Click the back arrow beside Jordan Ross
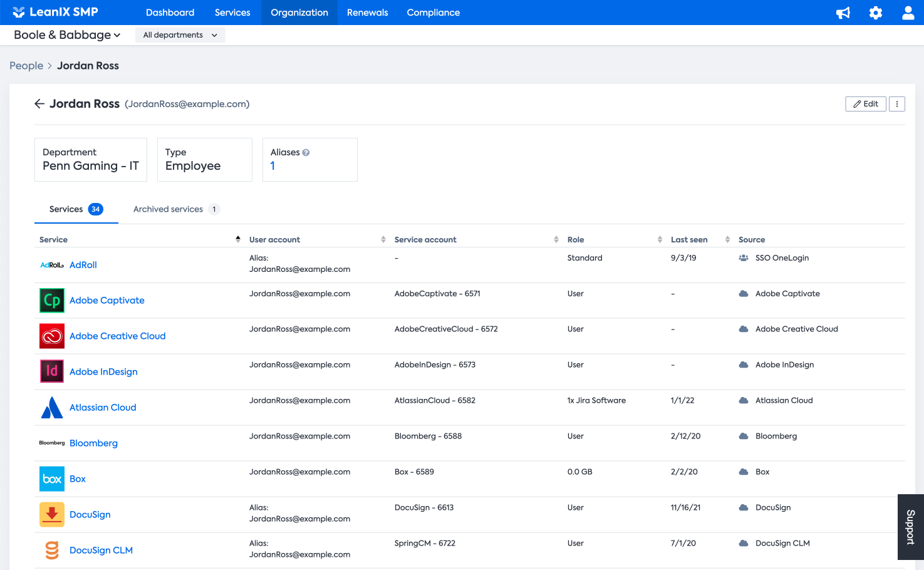 coord(39,104)
